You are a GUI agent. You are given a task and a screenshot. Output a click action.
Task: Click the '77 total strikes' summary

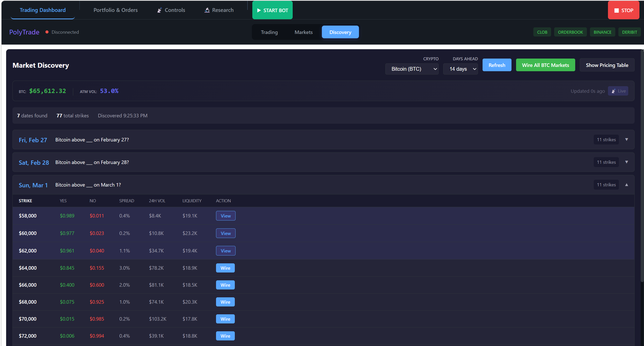click(73, 116)
